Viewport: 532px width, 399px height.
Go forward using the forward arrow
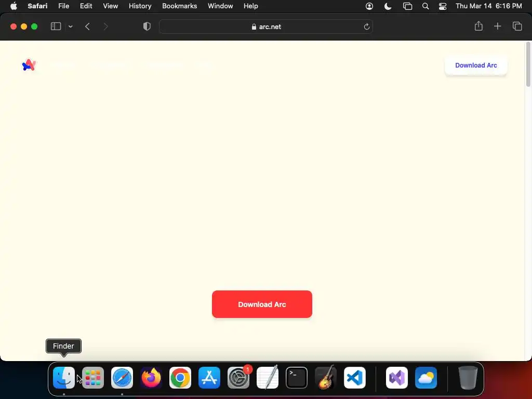click(x=105, y=26)
